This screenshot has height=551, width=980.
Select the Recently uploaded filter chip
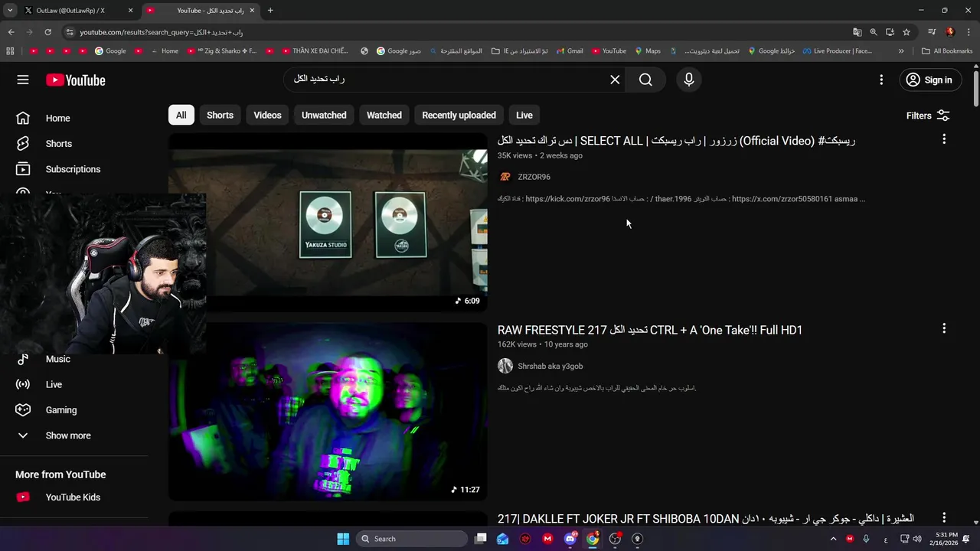(x=459, y=115)
